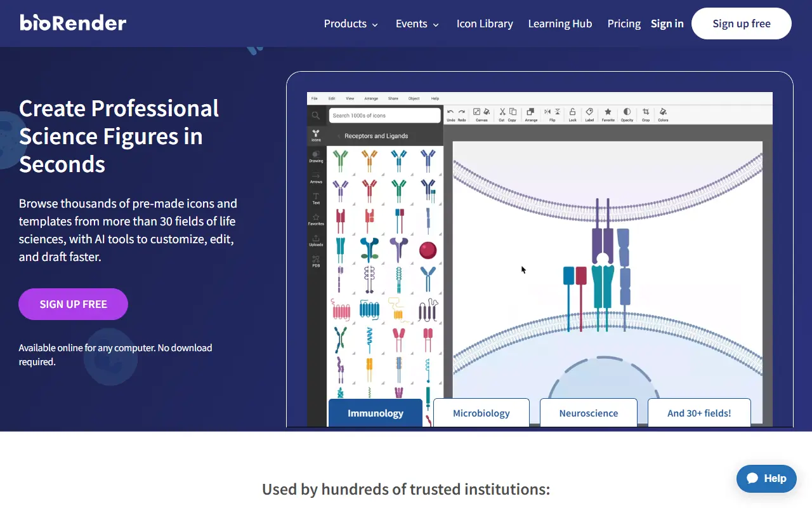
Task: Expand the Products dropdown menu
Action: coord(351,23)
